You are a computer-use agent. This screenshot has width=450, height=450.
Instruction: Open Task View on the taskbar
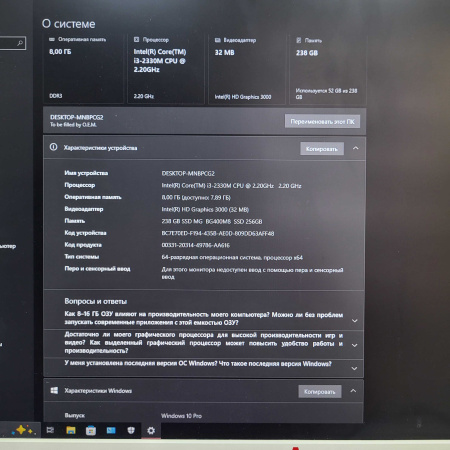50,430
